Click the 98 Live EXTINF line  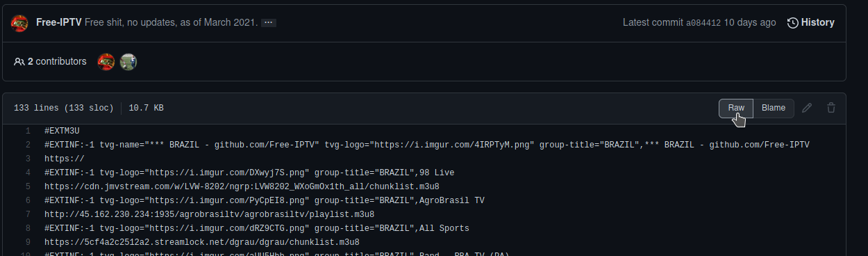(x=249, y=173)
